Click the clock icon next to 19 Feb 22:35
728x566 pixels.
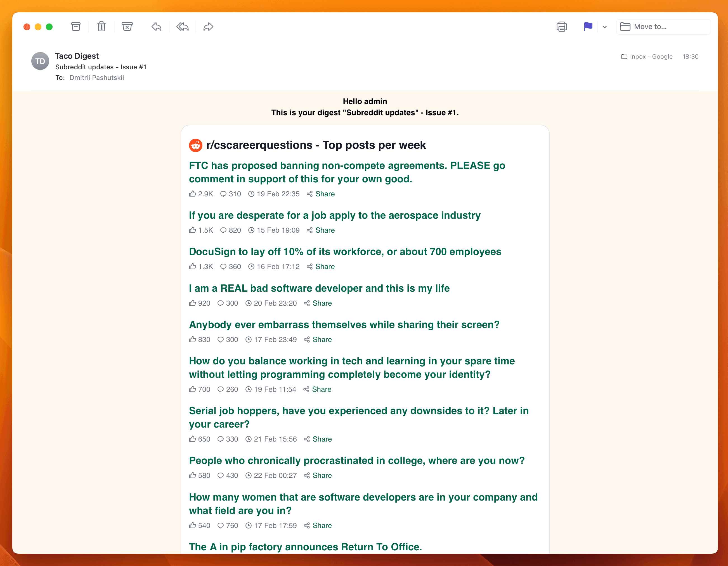[x=251, y=194]
